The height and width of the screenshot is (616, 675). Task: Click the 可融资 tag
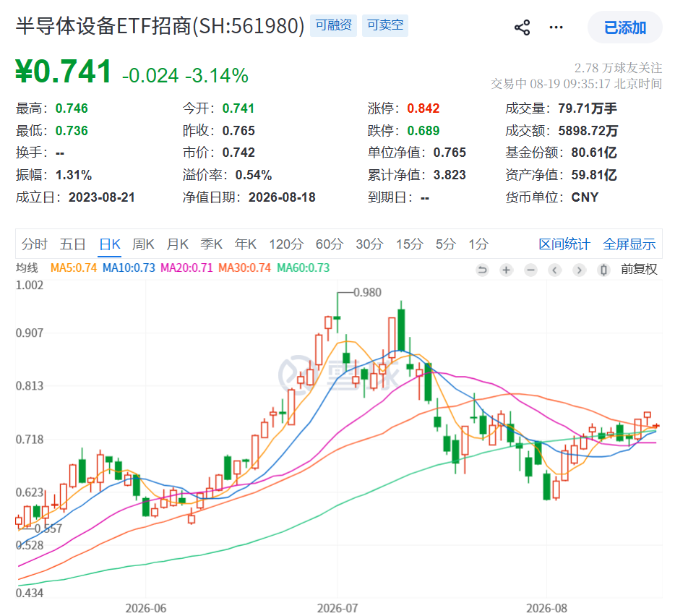[334, 25]
